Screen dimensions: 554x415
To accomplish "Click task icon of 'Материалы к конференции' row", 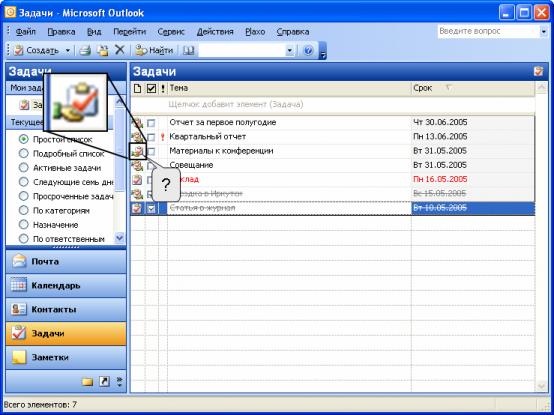I will point(137,152).
